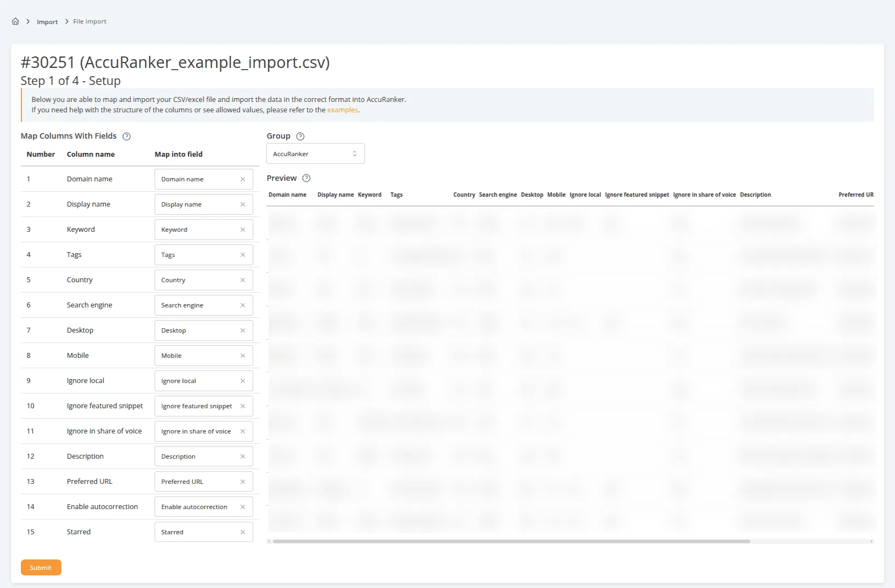Screen dimensions: 895x588
Task: Show help icon next to Preview
Action: [x=306, y=178]
